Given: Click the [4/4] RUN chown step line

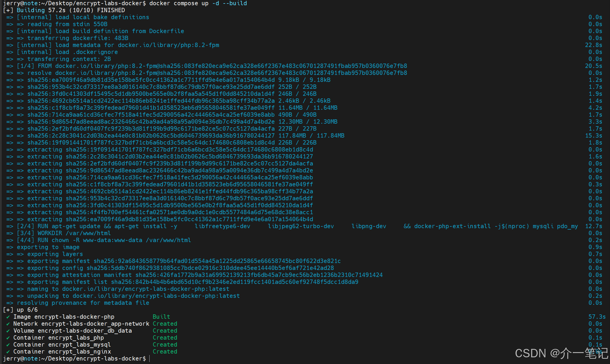Looking at the screenshot, I should 104,240.
